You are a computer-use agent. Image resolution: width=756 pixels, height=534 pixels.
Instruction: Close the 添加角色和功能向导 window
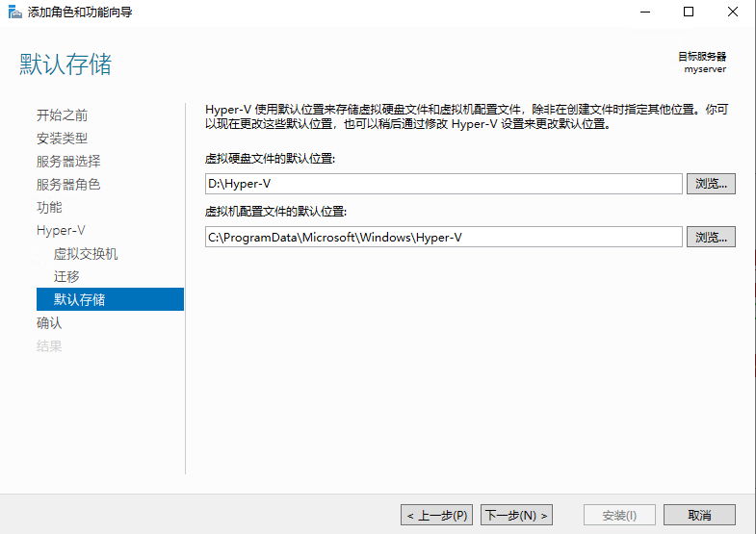click(732, 13)
